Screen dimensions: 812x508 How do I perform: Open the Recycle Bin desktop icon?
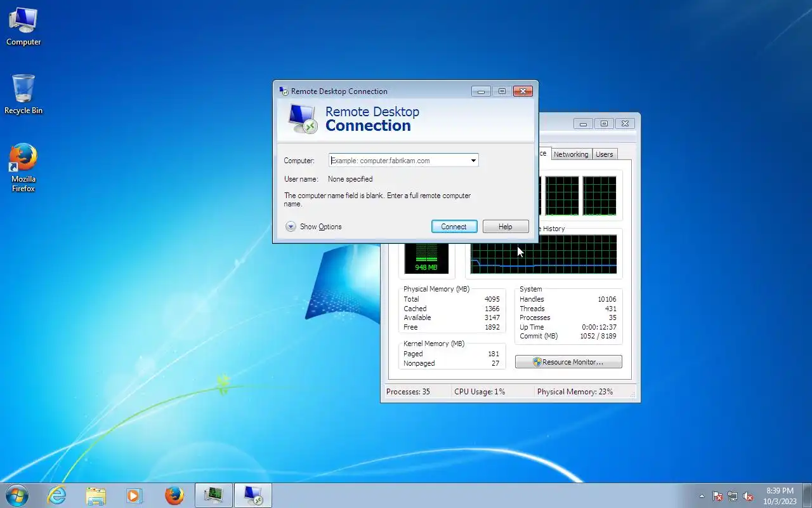23,94
